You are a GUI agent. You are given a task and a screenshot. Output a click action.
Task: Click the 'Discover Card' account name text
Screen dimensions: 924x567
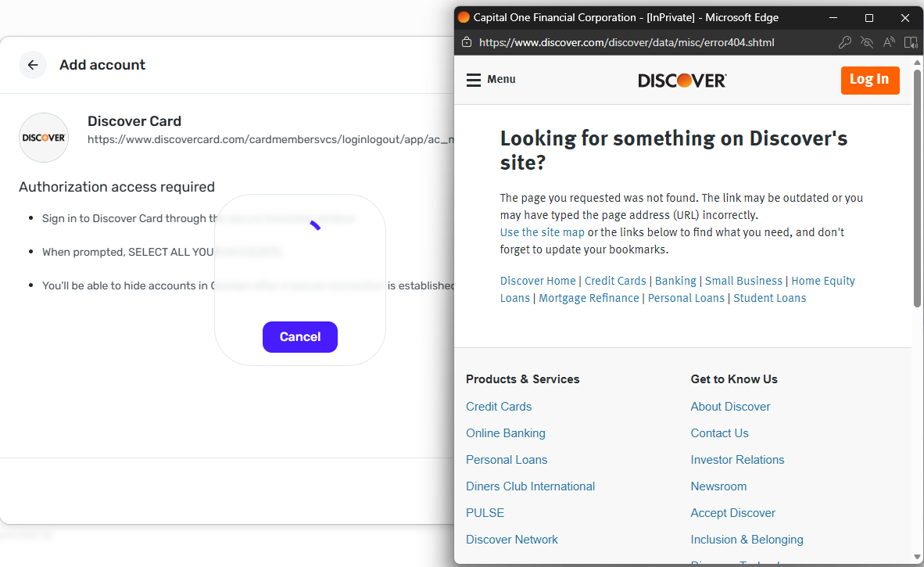pyautogui.click(x=134, y=120)
